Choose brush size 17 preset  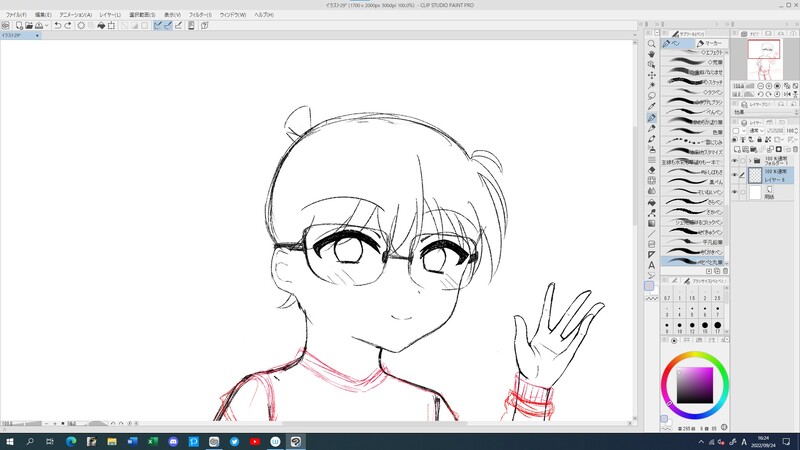pyautogui.click(x=717, y=327)
